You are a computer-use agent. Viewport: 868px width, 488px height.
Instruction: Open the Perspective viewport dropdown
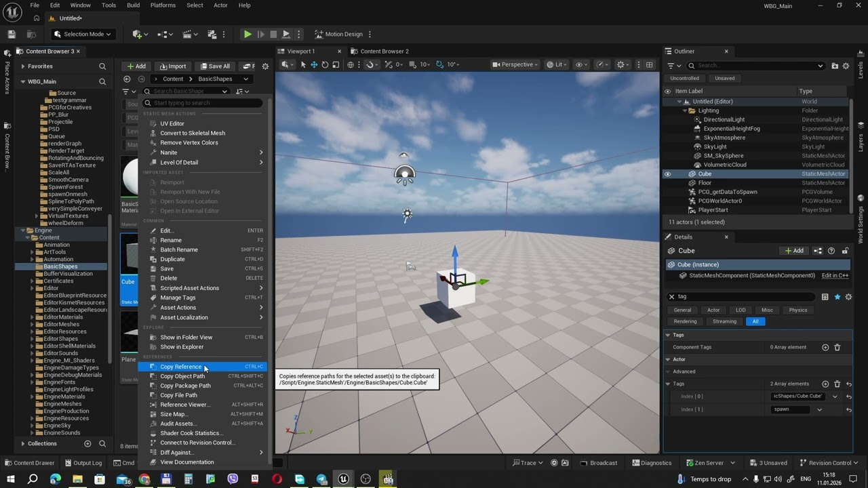(517, 64)
